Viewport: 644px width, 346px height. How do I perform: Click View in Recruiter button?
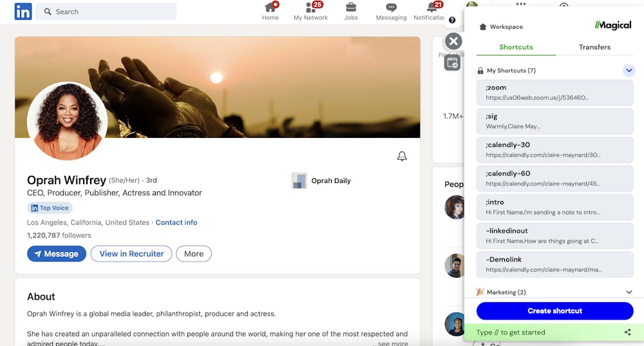point(131,254)
